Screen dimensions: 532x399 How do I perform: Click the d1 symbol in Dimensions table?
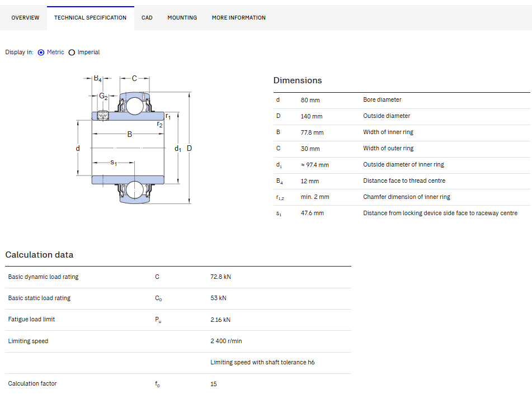[x=279, y=165]
